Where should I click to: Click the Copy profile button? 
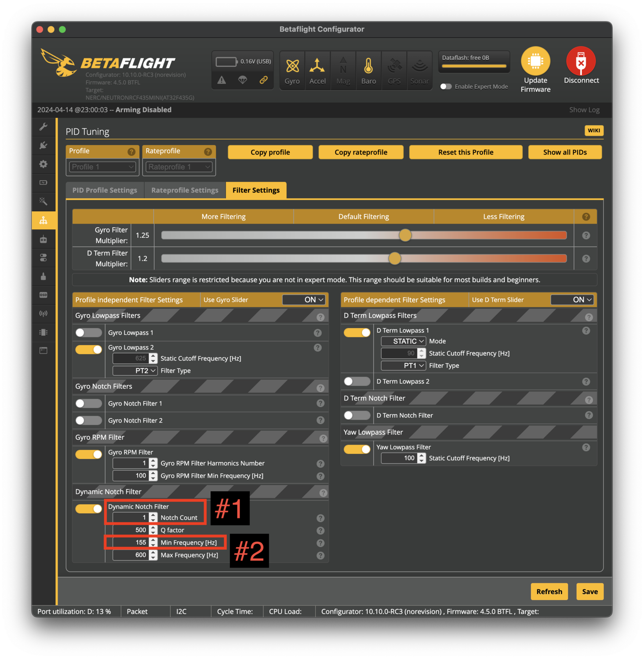[270, 152]
